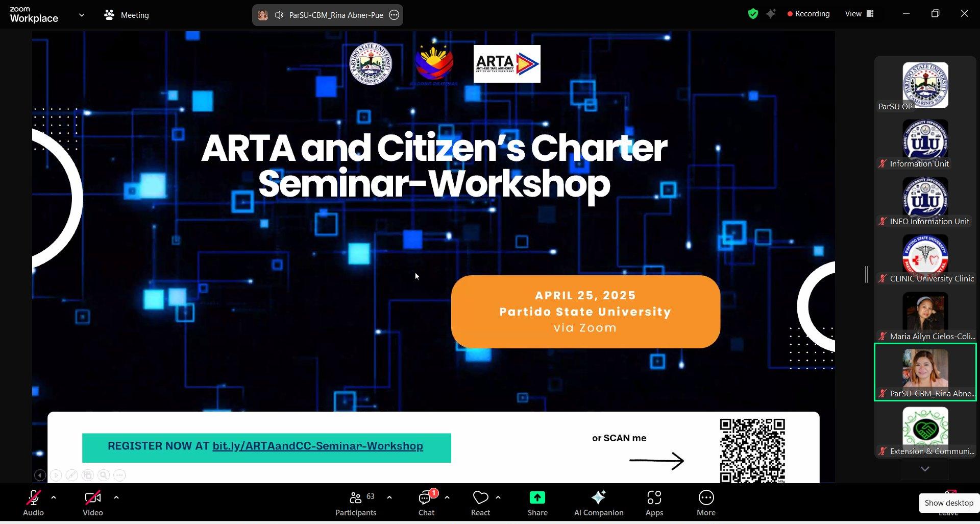Click muted mic icon on ParSU-CBM_Rina tile
Image resolution: width=980 pixels, height=524 pixels.
882,394
